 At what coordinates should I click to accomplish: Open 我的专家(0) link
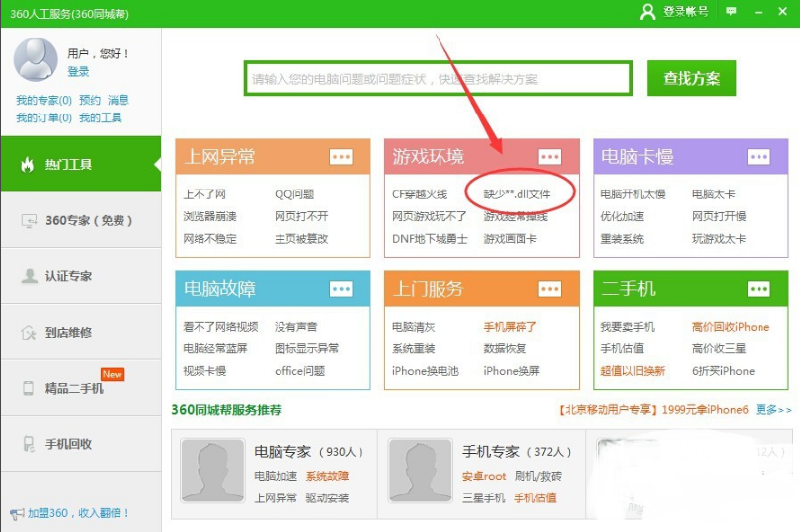(x=43, y=100)
